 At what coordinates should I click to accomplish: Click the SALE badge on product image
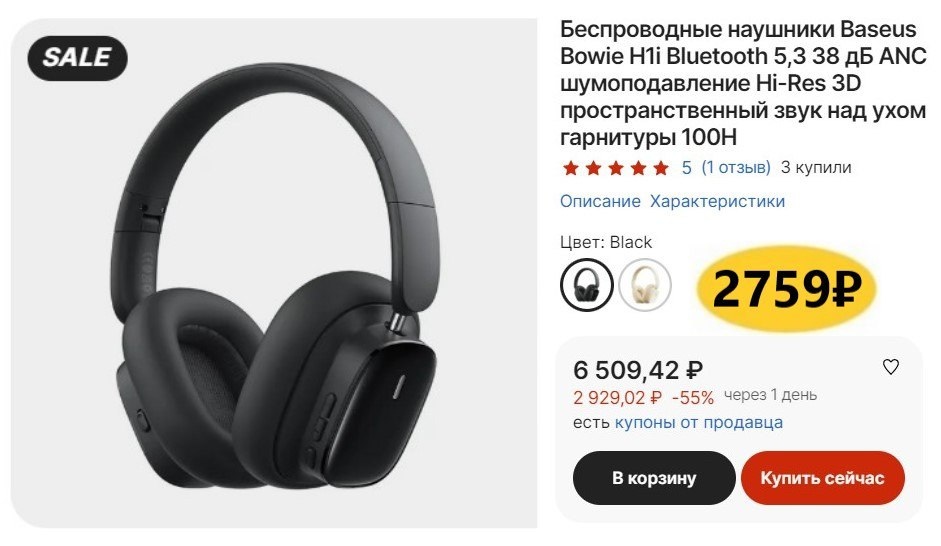[77, 58]
